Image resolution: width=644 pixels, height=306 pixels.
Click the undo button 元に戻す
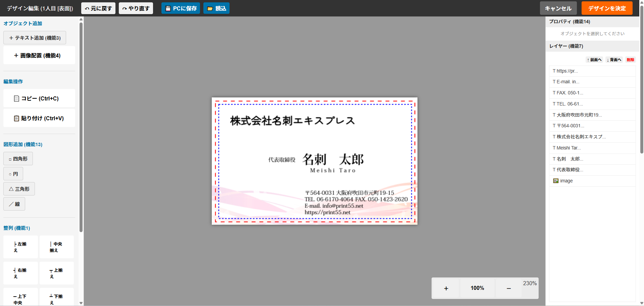[98, 8]
